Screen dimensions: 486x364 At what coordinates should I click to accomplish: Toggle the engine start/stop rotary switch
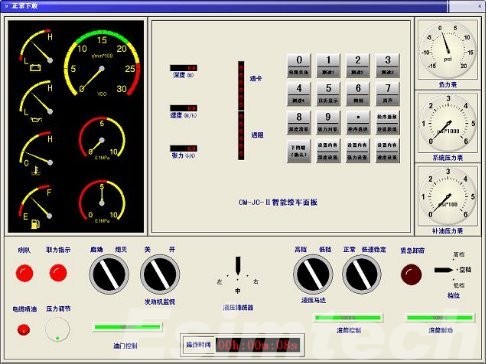point(109,274)
